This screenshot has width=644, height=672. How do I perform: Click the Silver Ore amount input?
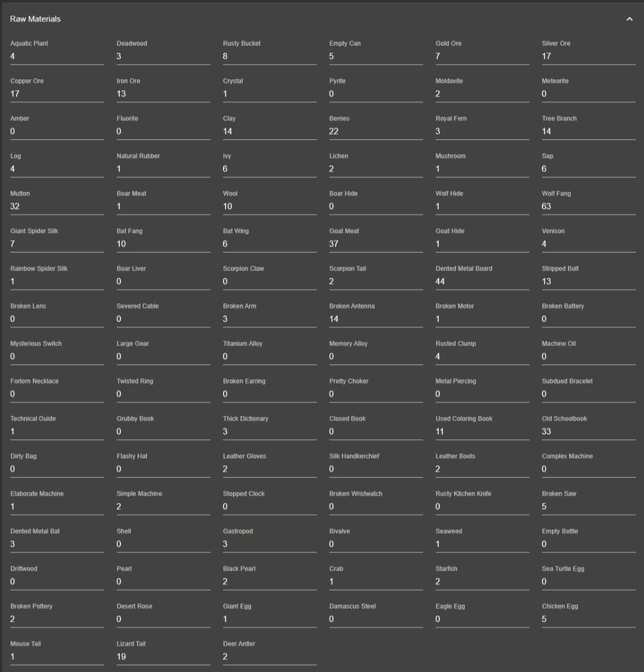point(588,57)
